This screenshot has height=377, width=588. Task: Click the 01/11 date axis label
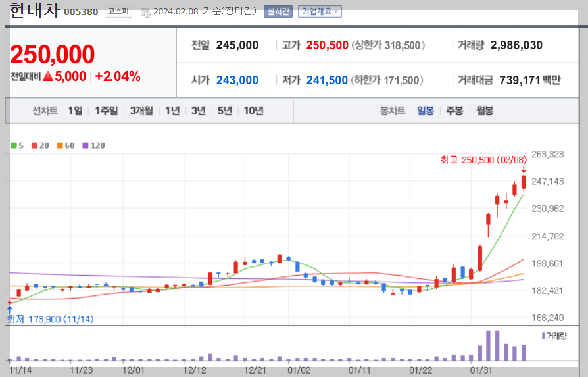(x=359, y=370)
